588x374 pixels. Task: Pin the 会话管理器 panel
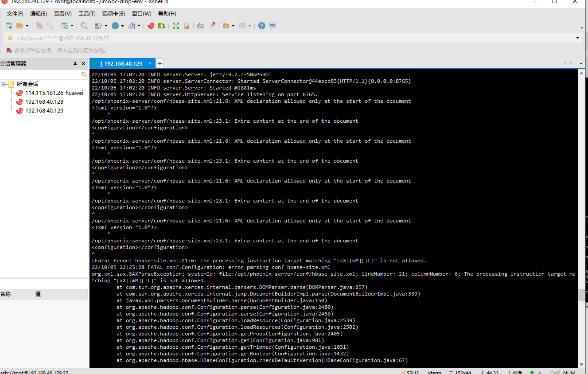[75, 64]
